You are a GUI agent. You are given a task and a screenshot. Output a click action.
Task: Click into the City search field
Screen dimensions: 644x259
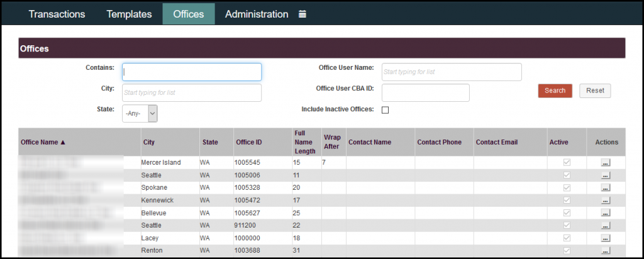(192, 93)
